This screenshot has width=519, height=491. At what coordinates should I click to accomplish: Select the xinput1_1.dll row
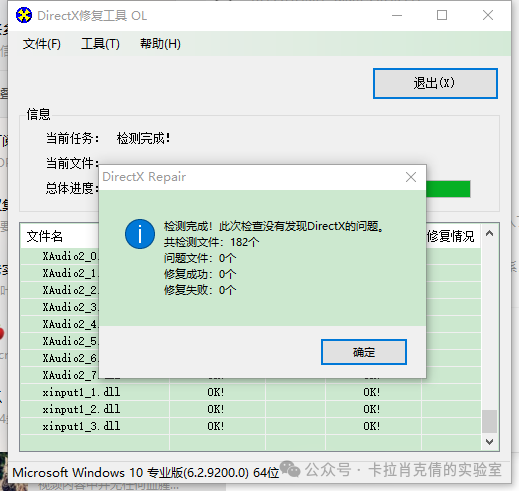click(x=250, y=392)
